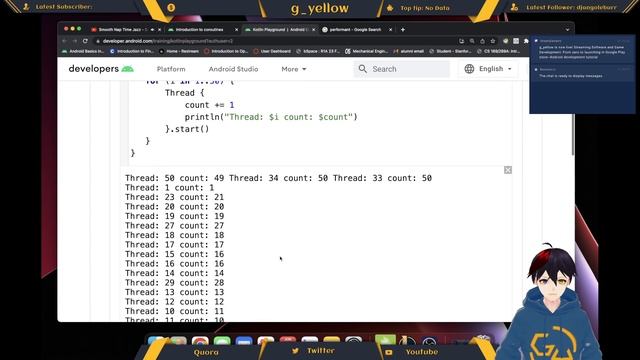Click output line 'Thread: 17 count: 17'
640x360 pixels.
(x=174, y=244)
